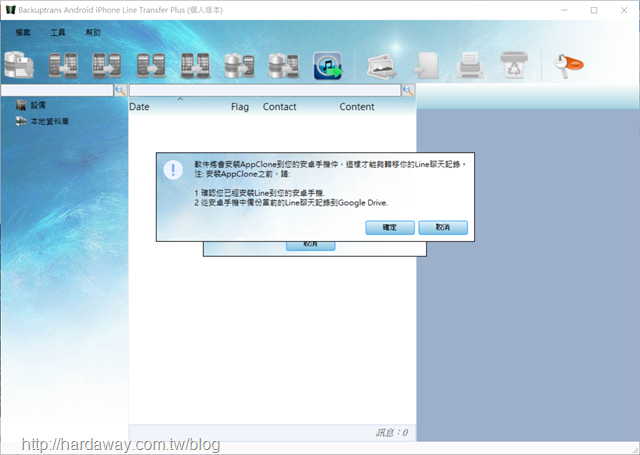Open the 幫助 menu

93,32
